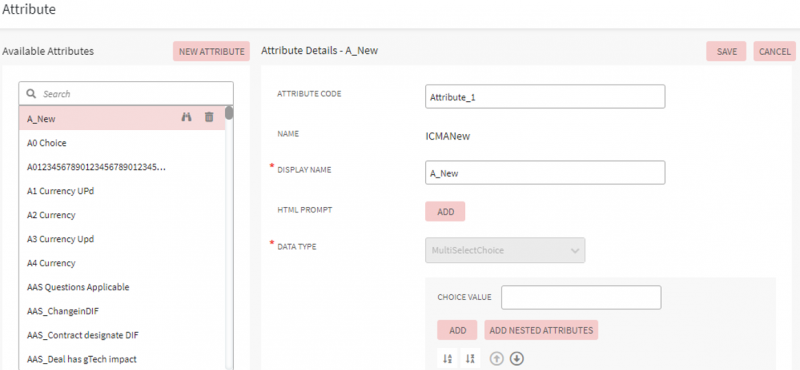This screenshot has width=800, height=370.
Task: Click the Display Name input field
Action: point(545,173)
